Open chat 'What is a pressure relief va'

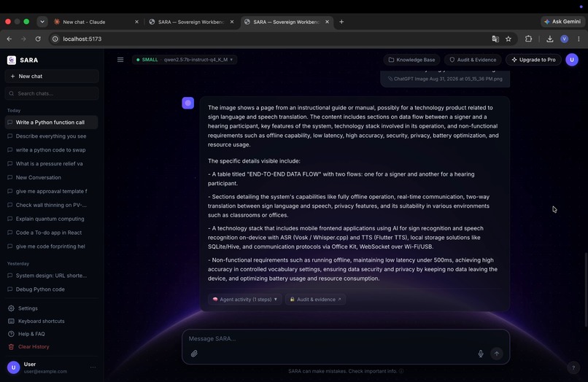52,164
